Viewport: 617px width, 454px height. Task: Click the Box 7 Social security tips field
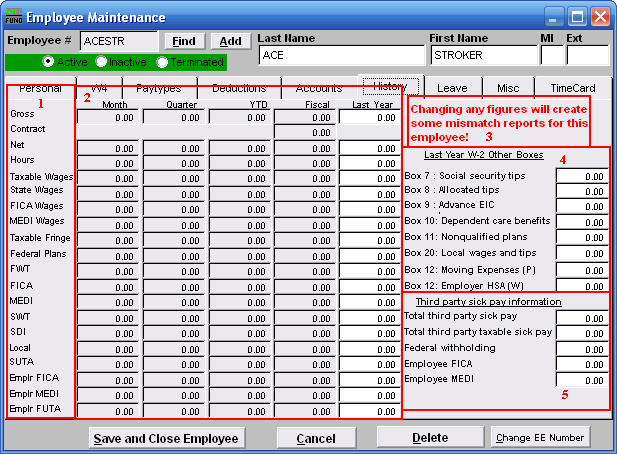coord(581,176)
